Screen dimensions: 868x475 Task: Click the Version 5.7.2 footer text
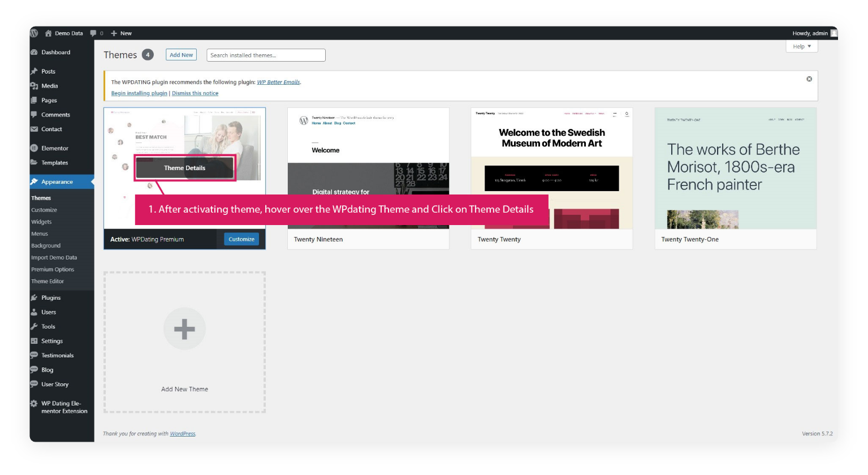817,434
